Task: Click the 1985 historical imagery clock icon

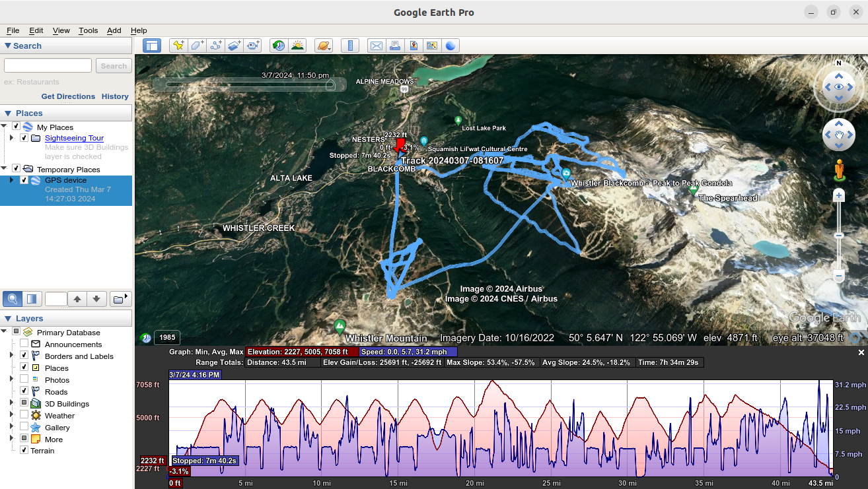Action: (146, 338)
